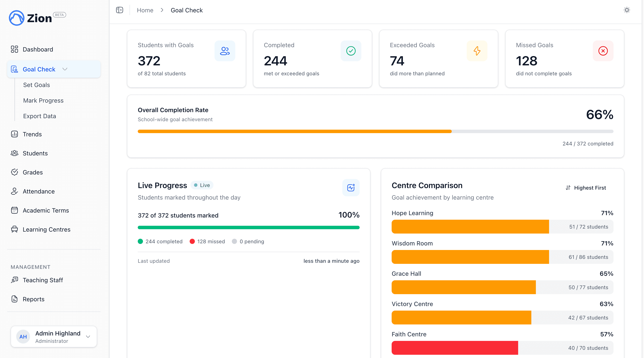Viewport: 644px width, 358px height.
Task: Click the Overall Completion Rate progress bar
Action: [x=375, y=131]
